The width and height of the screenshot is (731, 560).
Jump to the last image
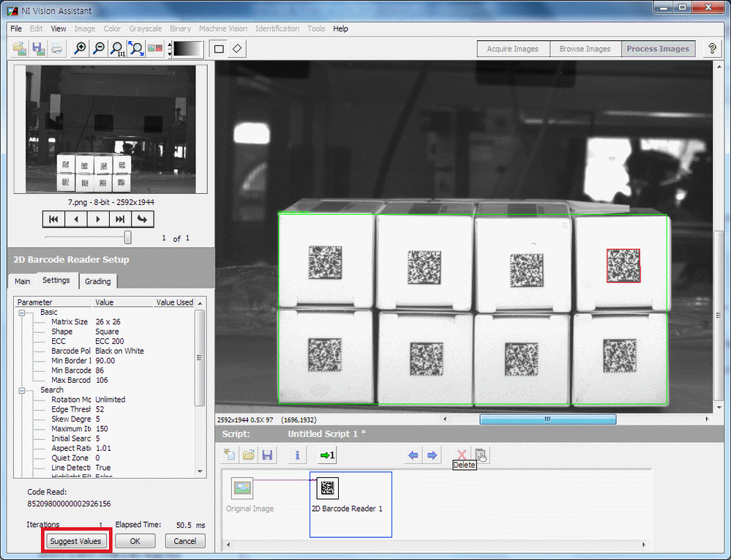[x=120, y=219]
